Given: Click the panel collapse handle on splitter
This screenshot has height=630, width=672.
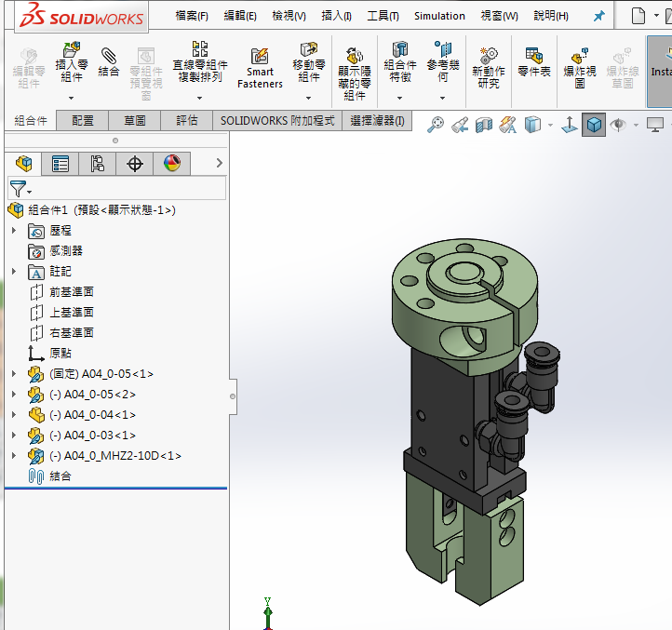Looking at the screenshot, I should coord(233,396).
